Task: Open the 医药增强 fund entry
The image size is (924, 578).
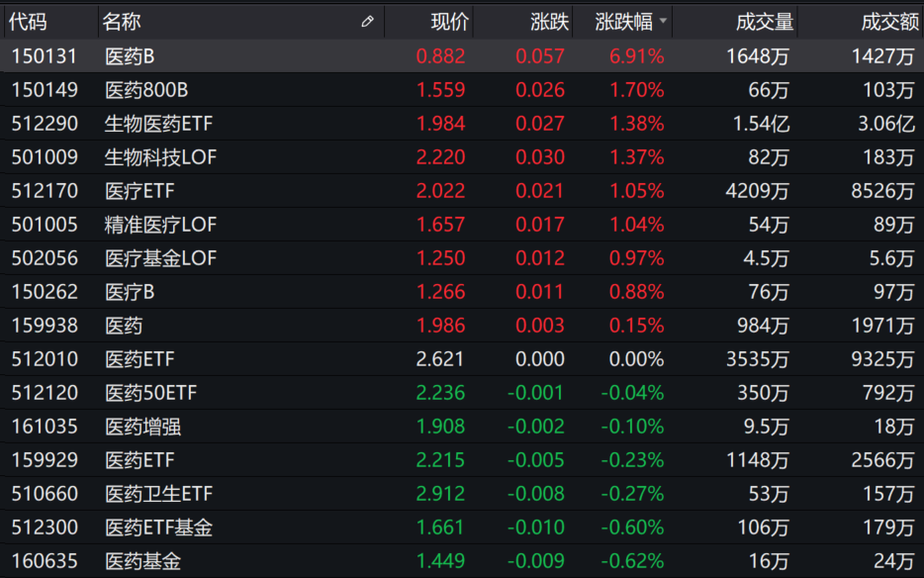Action: [142, 427]
